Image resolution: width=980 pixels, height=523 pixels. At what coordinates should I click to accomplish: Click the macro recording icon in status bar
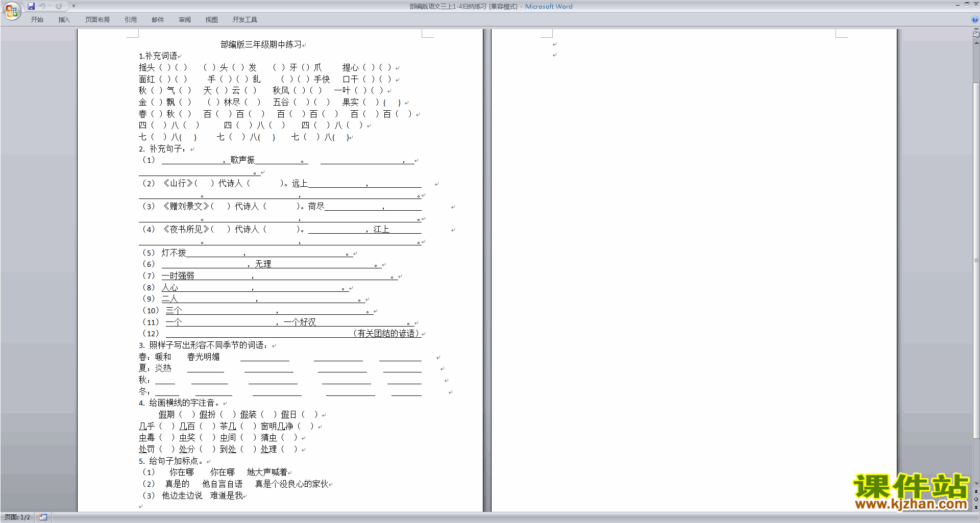(43, 517)
